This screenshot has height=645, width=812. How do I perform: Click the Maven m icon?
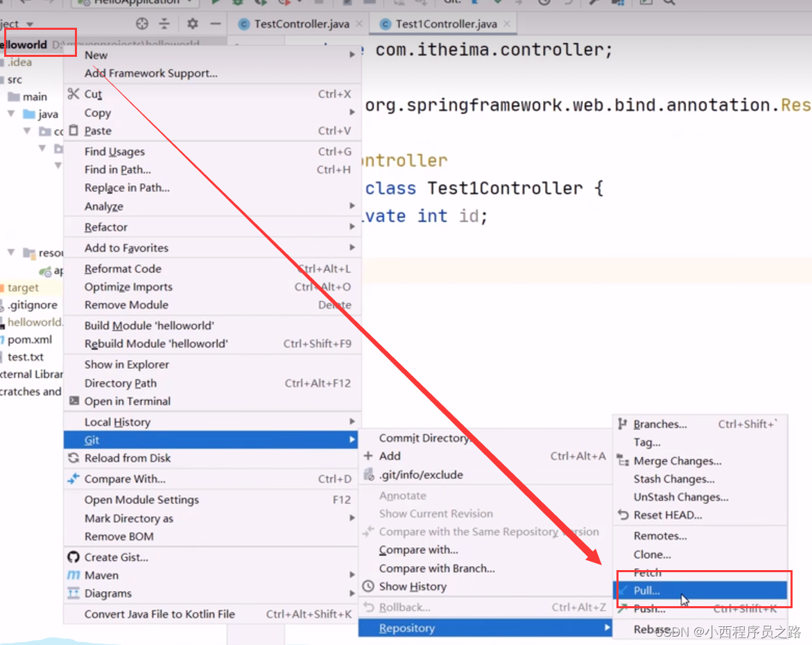[74, 575]
